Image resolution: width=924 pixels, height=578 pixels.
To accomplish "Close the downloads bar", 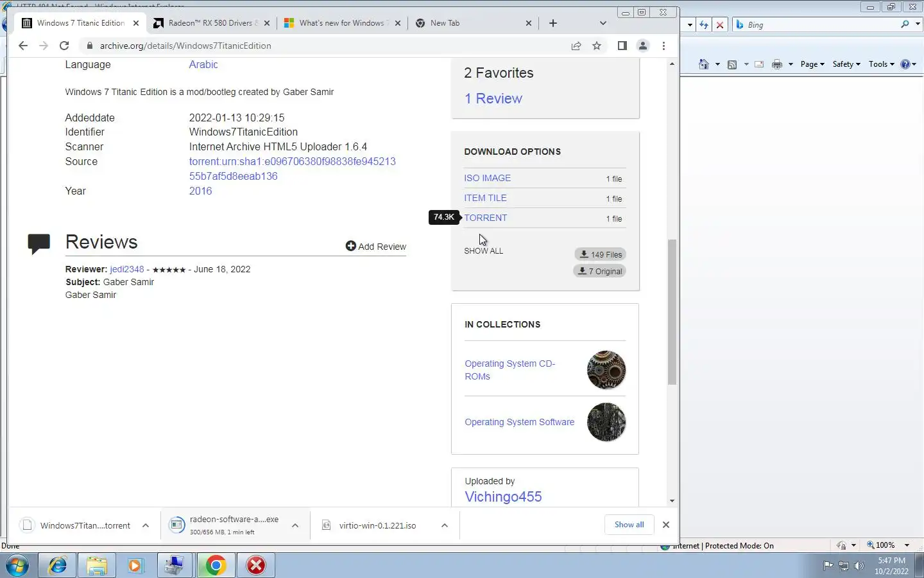I will [666, 525].
